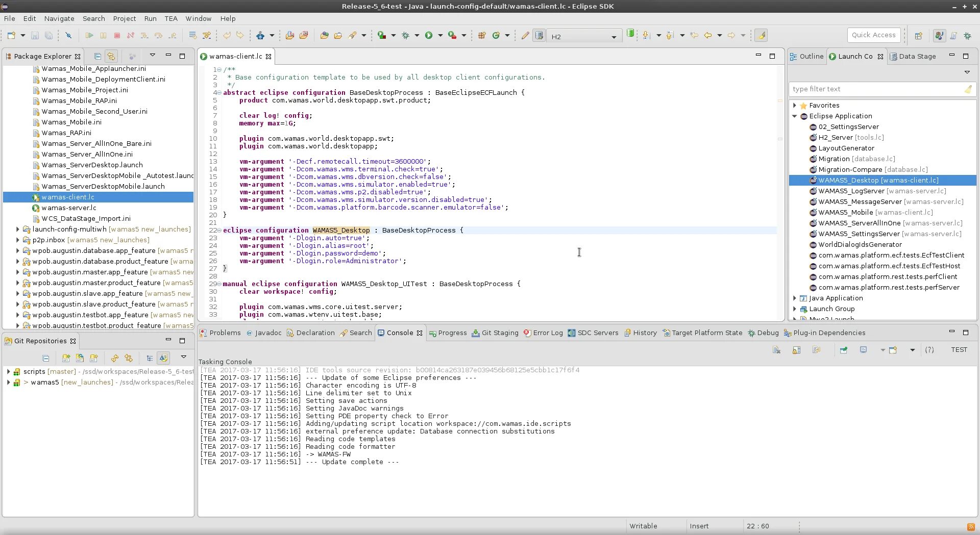Select wamas-server.lc in Package Explorer
The image size is (980, 535).
[68, 208]
